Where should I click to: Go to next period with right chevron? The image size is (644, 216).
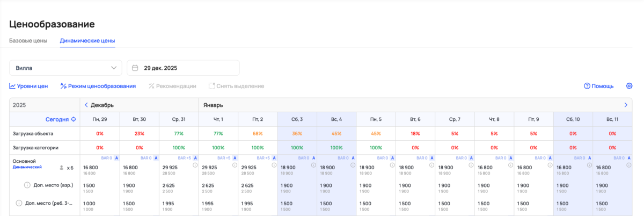pyautogui.click(x=626, y=105)
